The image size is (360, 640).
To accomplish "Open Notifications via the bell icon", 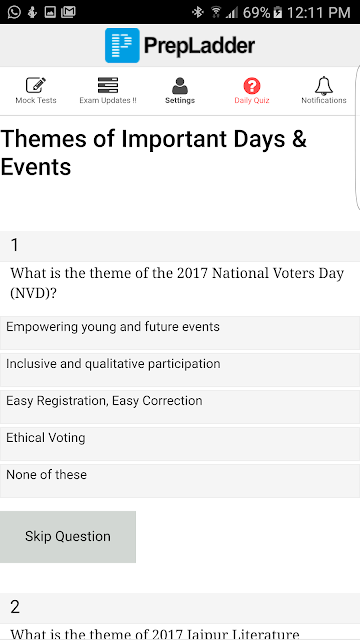I will [324, 85].
